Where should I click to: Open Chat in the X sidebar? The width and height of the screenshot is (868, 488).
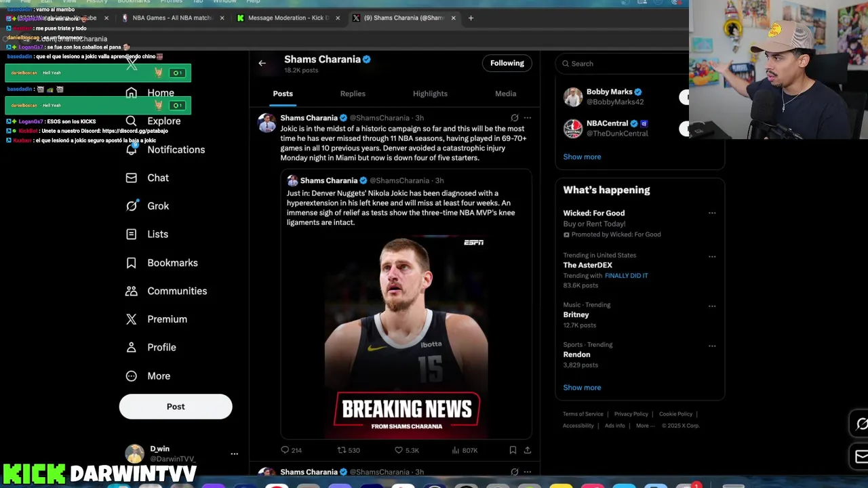pos(147,178)
